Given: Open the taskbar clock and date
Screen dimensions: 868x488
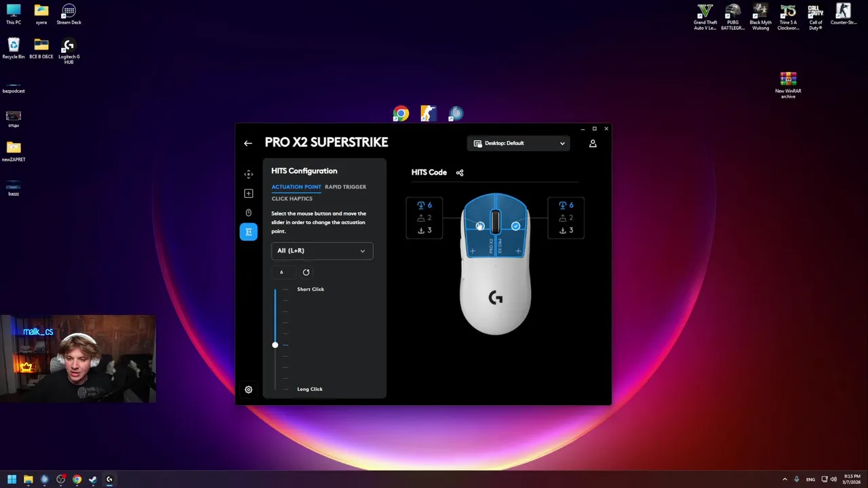Looking at the screenshot, I should [852, 479].
